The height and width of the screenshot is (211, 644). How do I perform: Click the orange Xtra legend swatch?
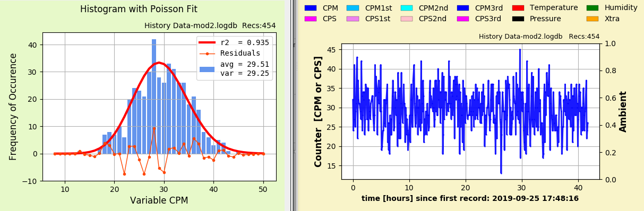tap(593, 19)
